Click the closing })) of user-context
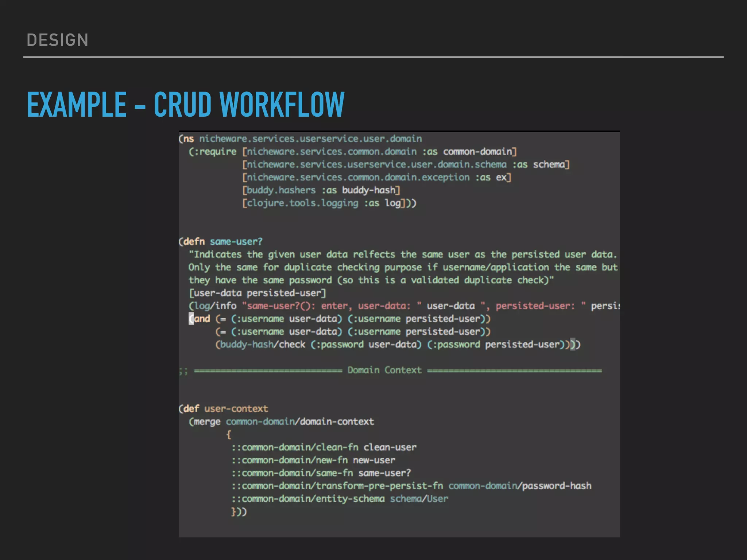Screen dimensions: 747x560 click(x=239, y=512)
